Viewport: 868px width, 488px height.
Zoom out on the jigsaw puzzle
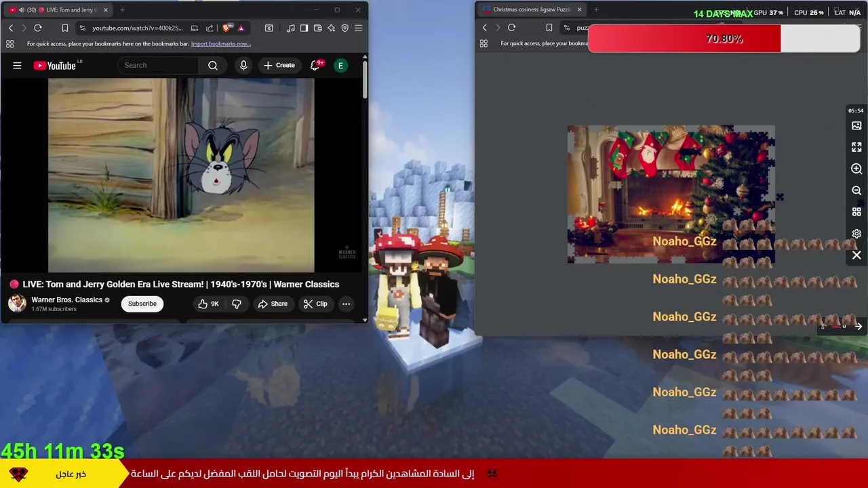pyautogui.click(x=856, y=190)
